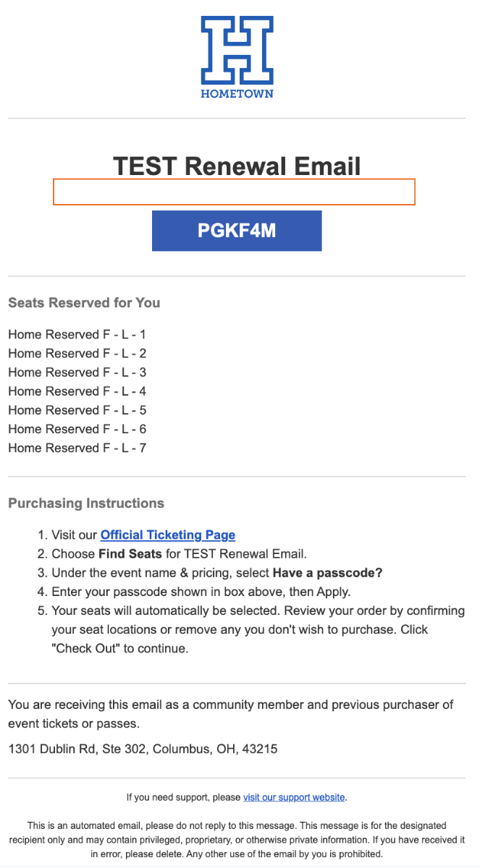Click seat Home Reserved F - L - 4
This screenshot has width=480, height=868.
[77, 391]
